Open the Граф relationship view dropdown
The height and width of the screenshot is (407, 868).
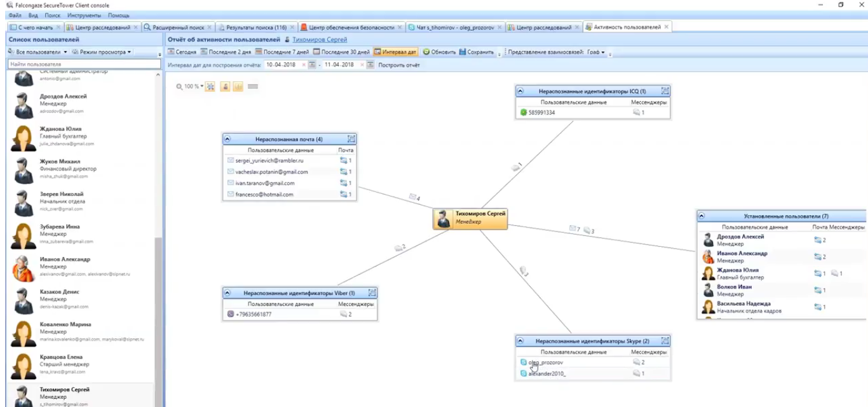pos(595,52)
